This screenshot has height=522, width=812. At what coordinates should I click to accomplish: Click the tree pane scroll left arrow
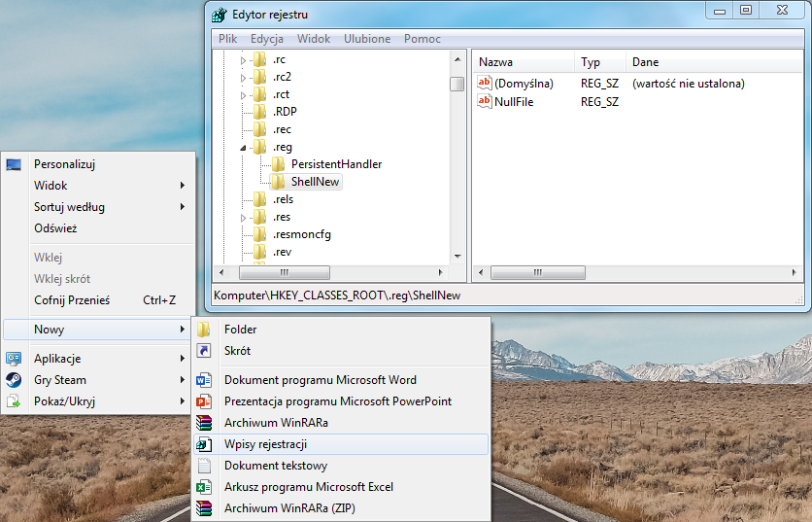222,272
